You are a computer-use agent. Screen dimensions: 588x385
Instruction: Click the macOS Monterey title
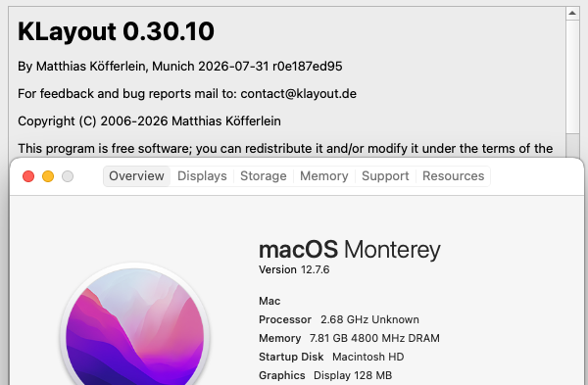click(350, 250)
